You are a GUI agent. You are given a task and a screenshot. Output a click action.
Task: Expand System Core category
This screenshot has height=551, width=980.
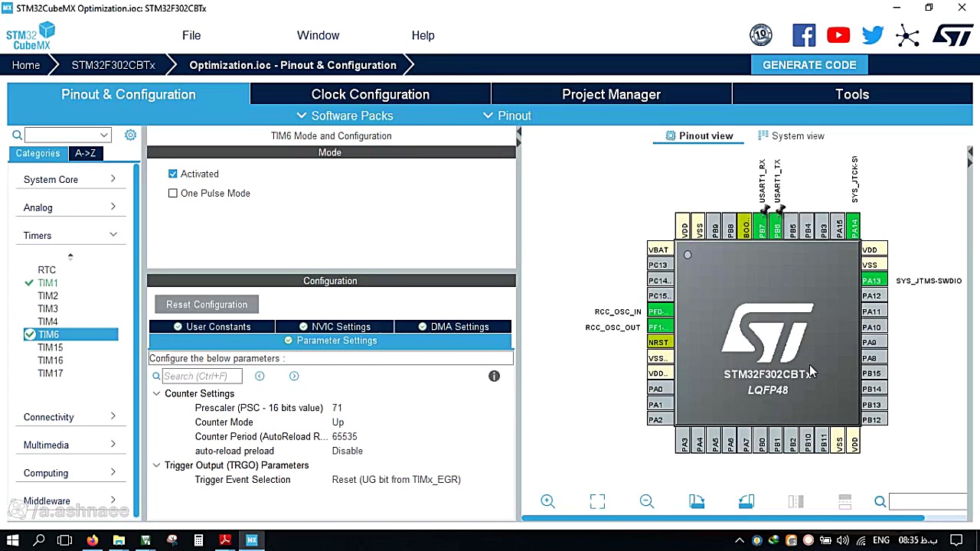point(70,179)
